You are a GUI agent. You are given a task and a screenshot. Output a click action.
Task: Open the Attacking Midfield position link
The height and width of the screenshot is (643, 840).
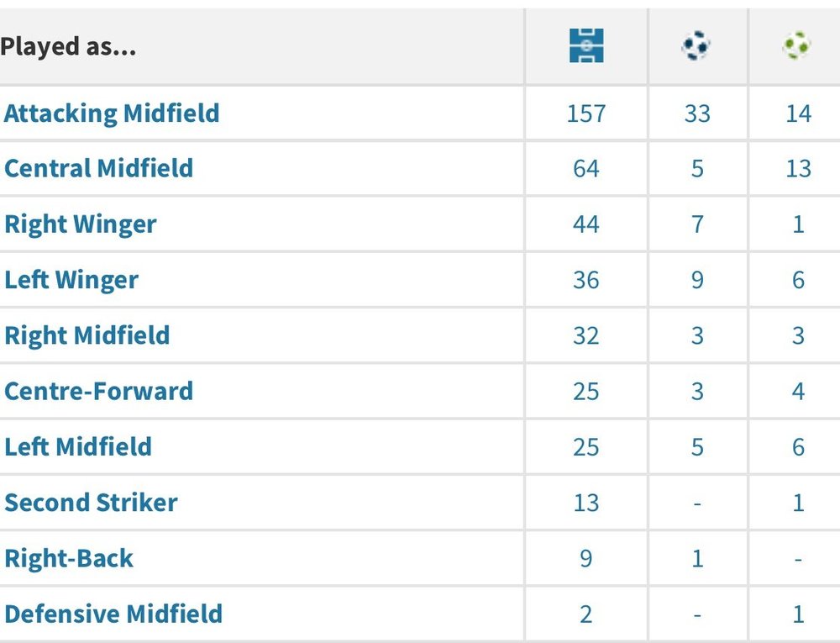point(112,113)
